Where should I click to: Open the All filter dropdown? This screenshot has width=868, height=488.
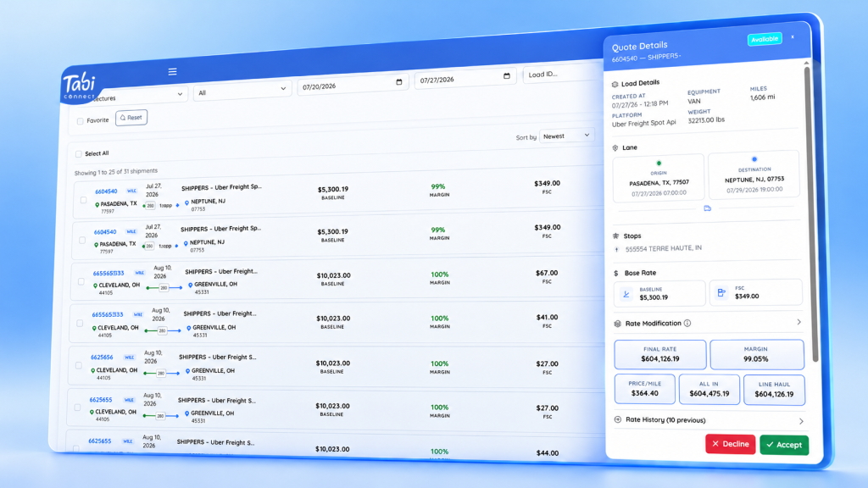[242, 91]
